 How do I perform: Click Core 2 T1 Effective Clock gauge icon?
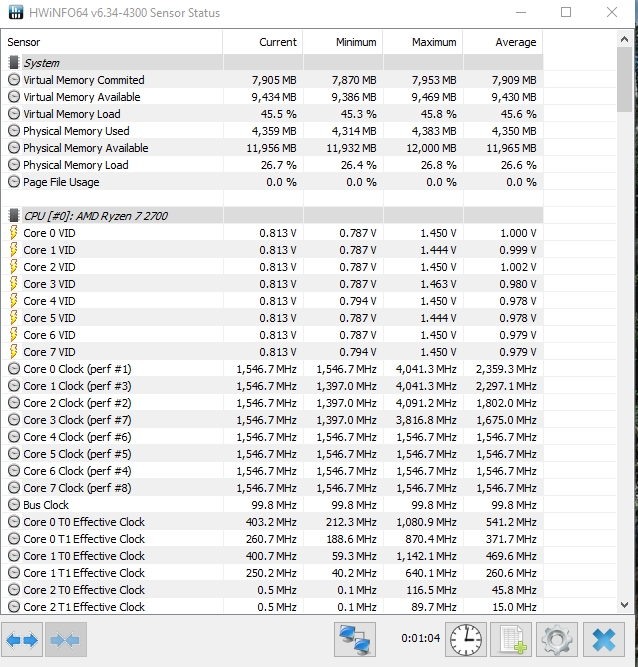[x=14, y=607]
